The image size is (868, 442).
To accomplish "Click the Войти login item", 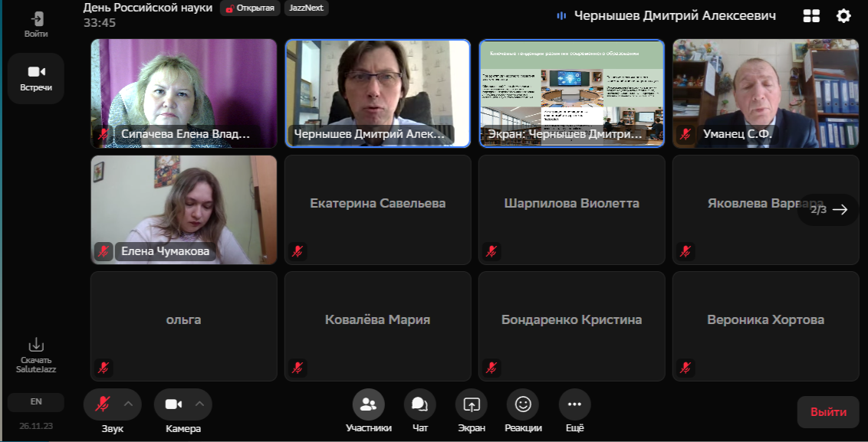I will tap(36, 25).
